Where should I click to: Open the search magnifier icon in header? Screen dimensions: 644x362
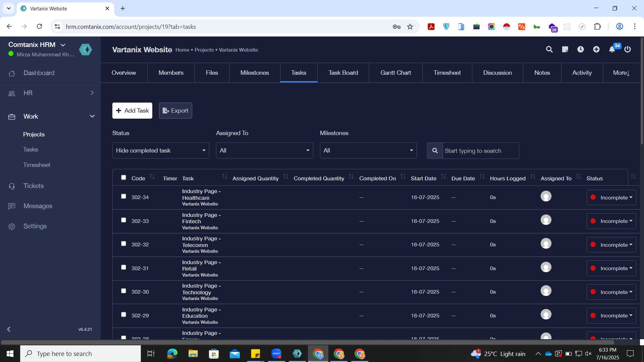coord(549,50)
